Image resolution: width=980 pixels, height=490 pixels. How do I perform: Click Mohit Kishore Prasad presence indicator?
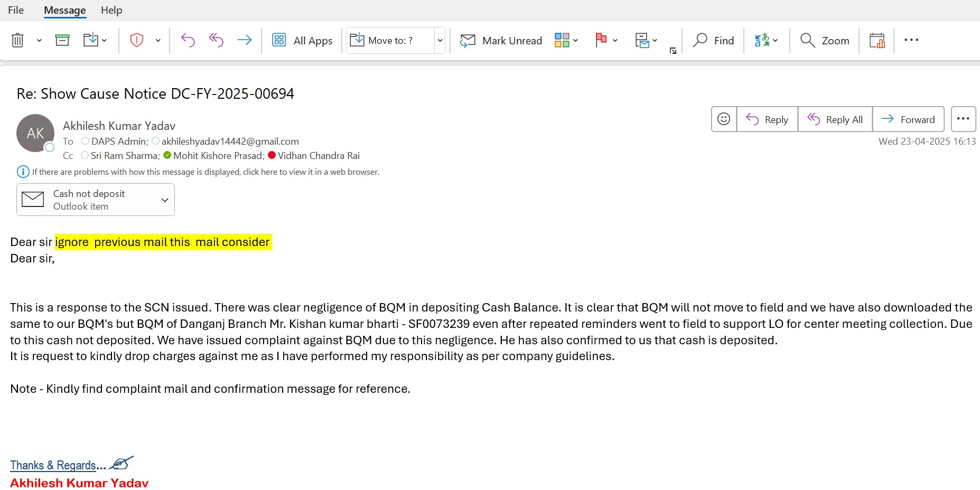coord(167,155)
